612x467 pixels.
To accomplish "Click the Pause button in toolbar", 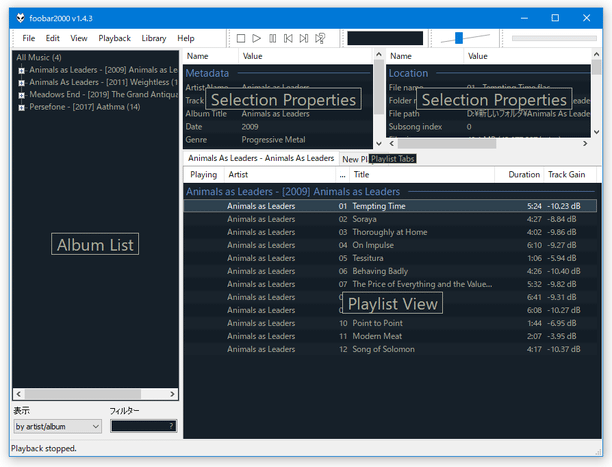I will (272, 38).
